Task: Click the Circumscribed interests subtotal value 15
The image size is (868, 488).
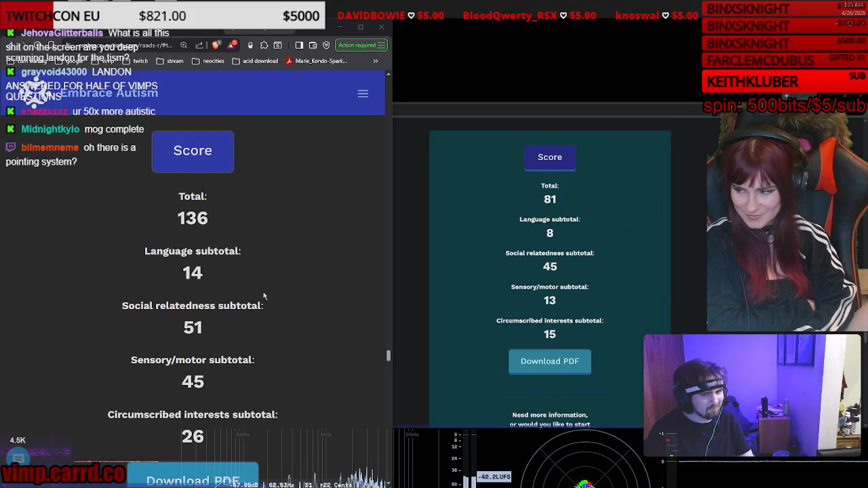Action: click(550, 334)
